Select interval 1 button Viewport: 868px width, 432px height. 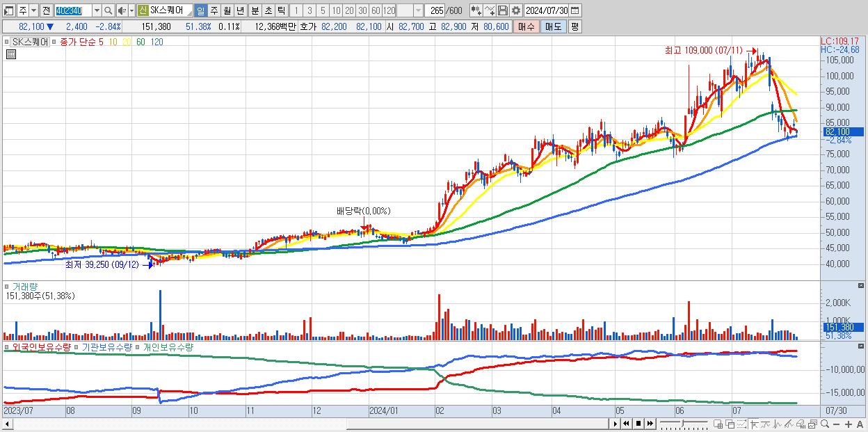pyautogui.click(x=296, y=10)
